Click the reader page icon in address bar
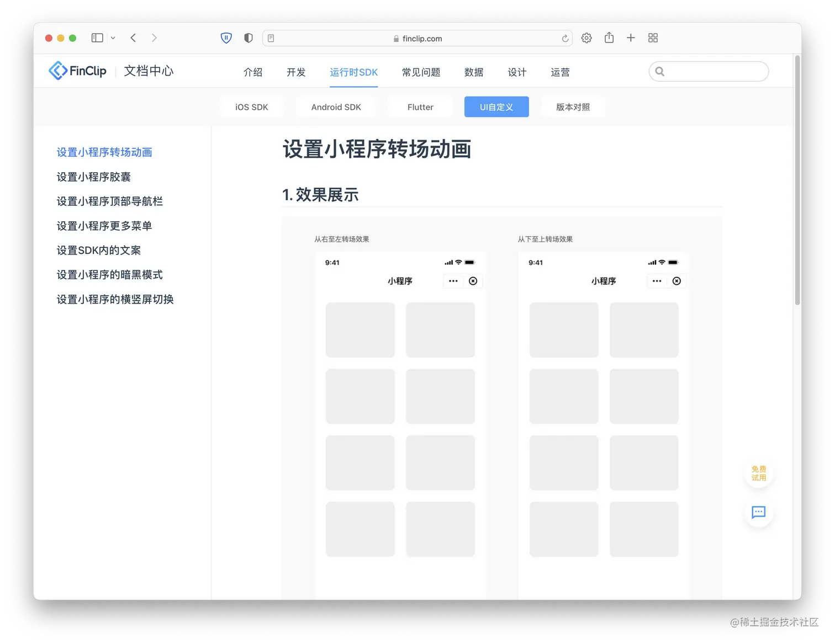Viewport: 835px width, 644px height. click(271, 38)
